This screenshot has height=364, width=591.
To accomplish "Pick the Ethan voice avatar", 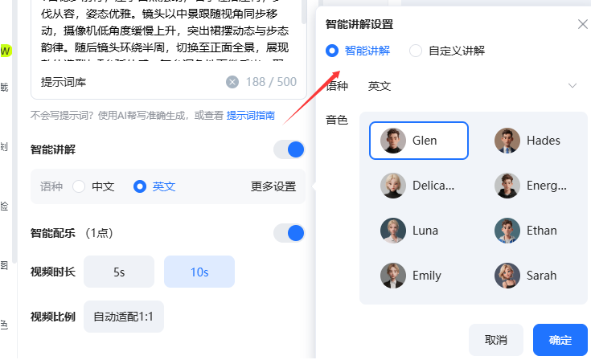I will [x=507, y=231].
